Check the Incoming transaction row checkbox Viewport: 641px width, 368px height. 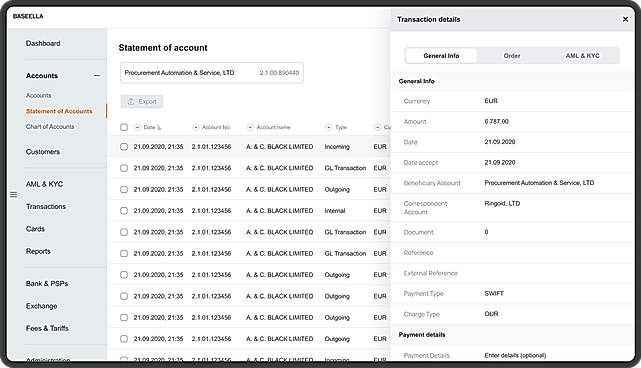(124, 146)
